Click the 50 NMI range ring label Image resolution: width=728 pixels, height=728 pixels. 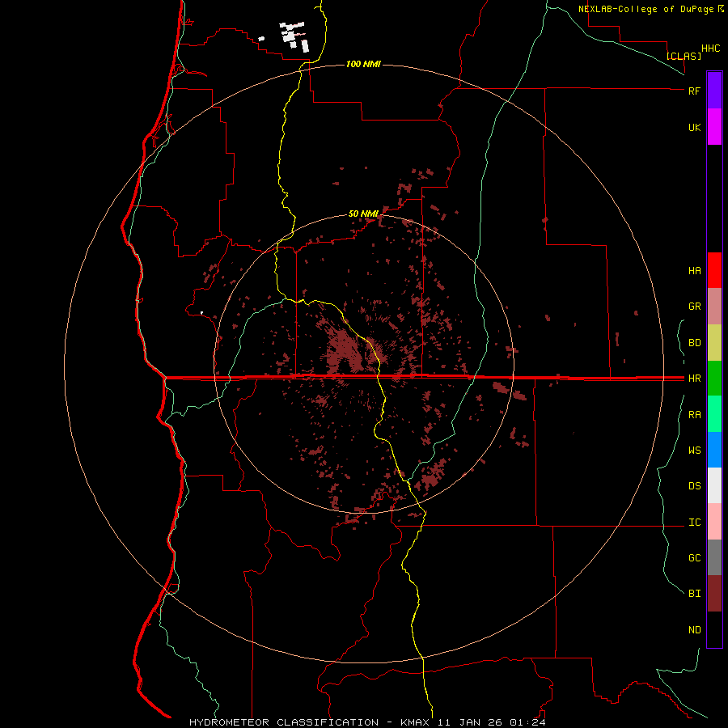pos(363,214)
